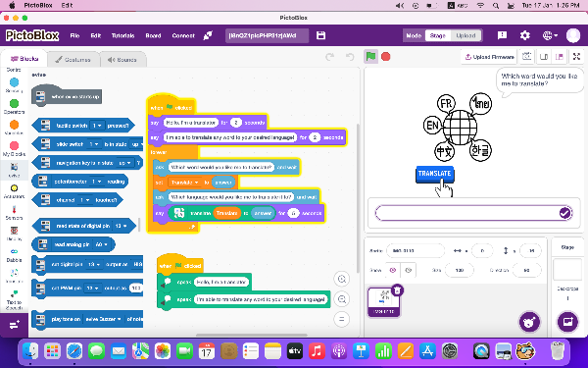The image size is (588, 368).
Task: Delete the selected sprite via trash icon
Action: click(397, 290)
